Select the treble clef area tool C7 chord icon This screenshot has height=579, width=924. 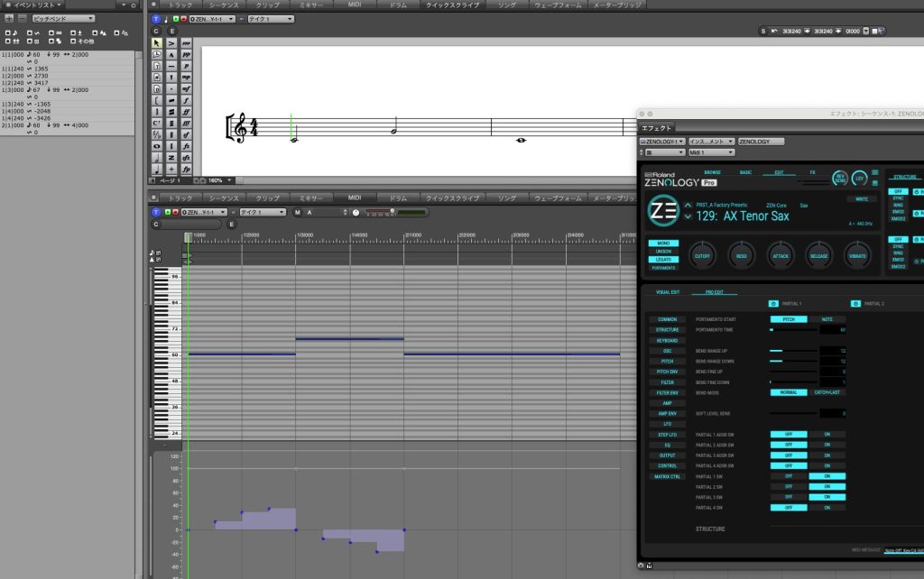(159, 122)
